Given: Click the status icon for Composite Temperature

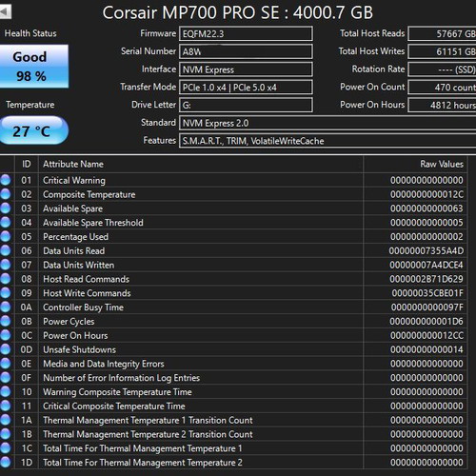Looking at the screenshot, I should point(5,194).
